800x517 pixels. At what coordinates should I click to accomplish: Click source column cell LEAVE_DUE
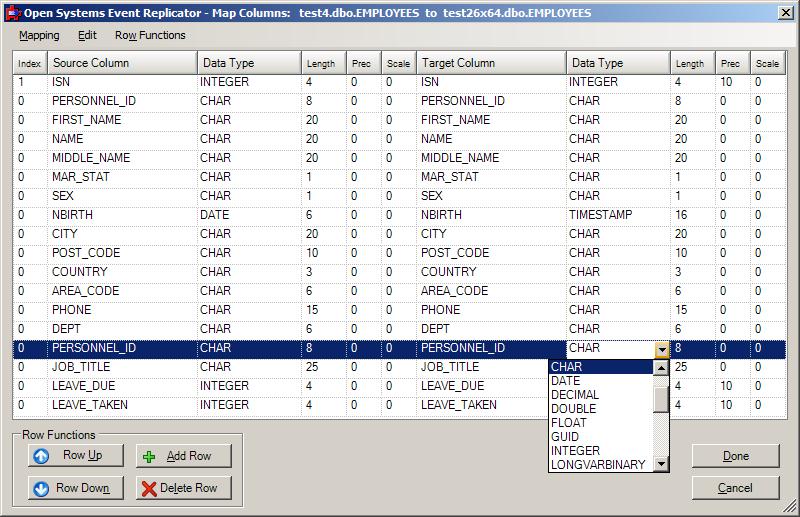(122, 386)
